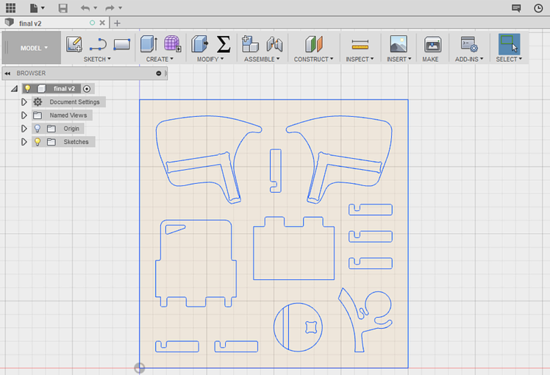
Task: Expand the Sketches node
Action: coord(24,142)
